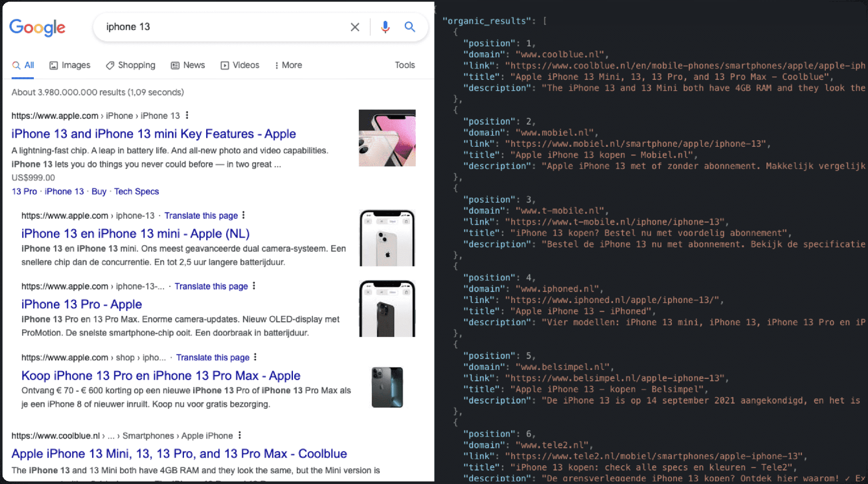This screenshot has width=868, height=484.
Task: Expand the More search categories menu
Action: [x=288, y=65]
